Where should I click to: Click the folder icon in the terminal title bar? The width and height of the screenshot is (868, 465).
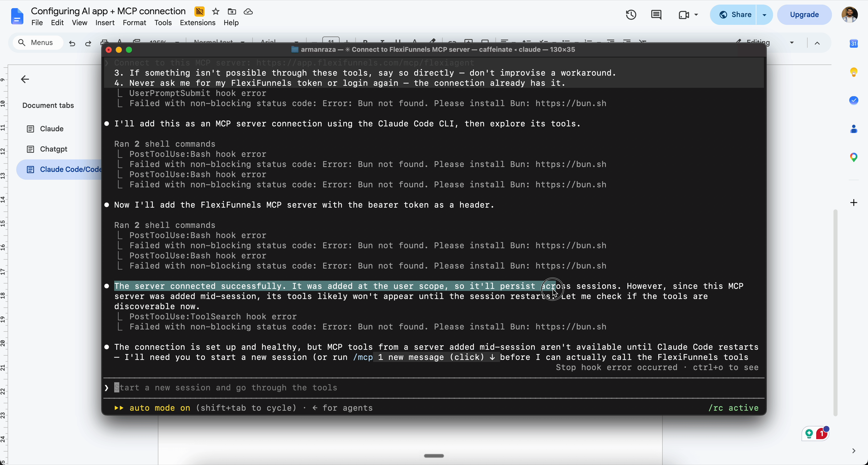[x=294, y=49]
